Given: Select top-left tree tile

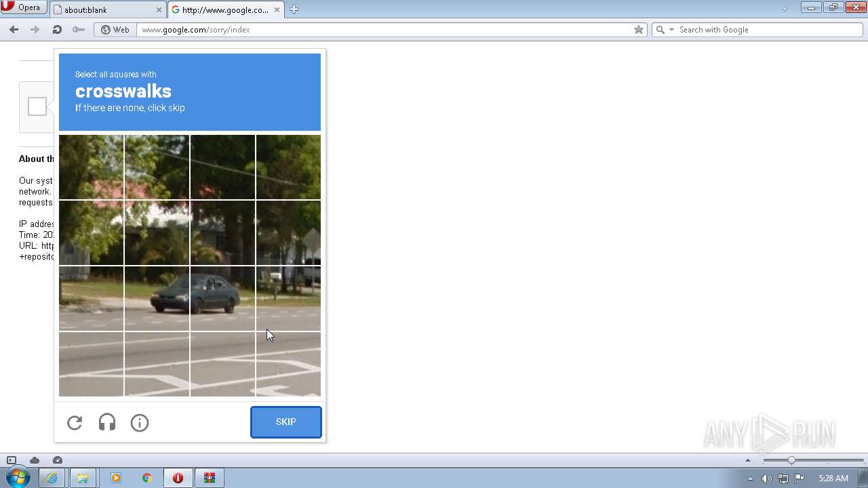Looking at the screenshot, I should click(x=91, y=167).
